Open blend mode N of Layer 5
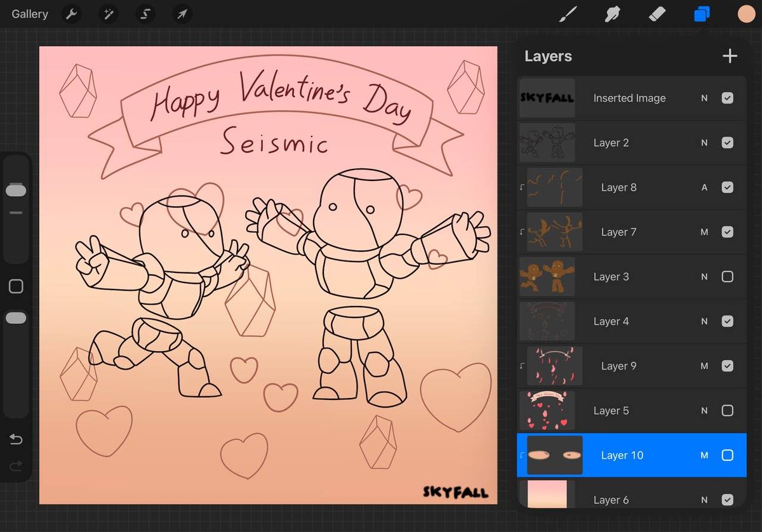This screenshot has height=532, width=762. click(x=704, y=411)
